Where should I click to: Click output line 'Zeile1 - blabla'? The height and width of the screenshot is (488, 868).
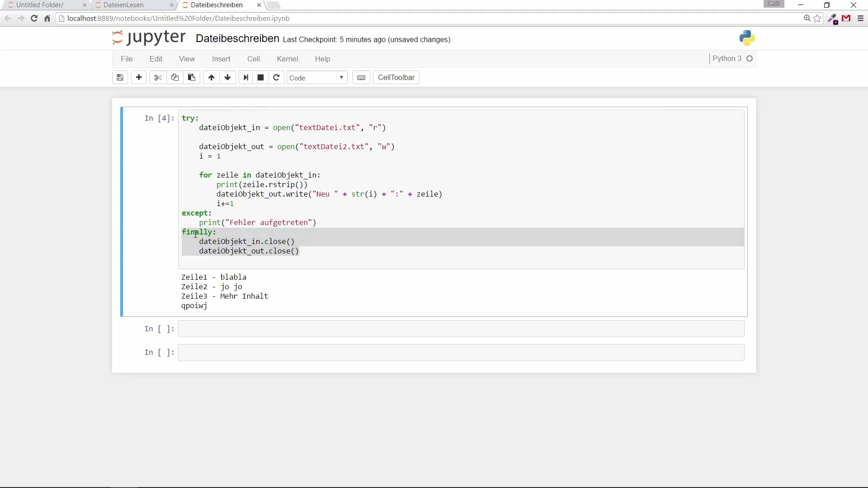click(x=214, y=277)
